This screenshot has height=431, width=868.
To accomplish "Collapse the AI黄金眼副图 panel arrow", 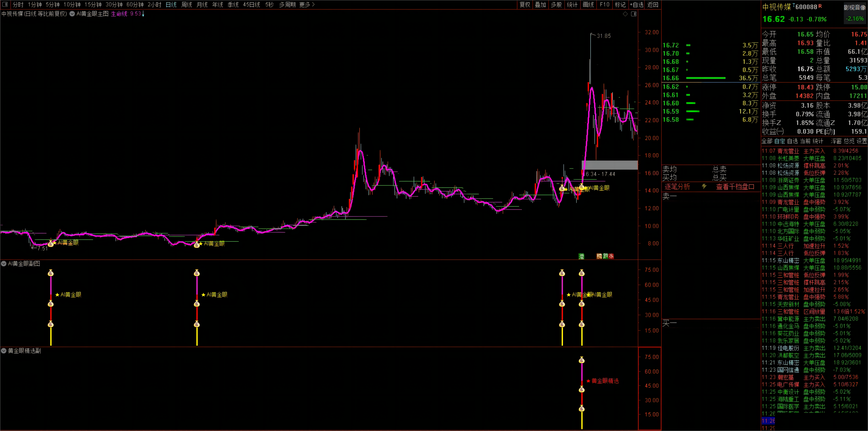I will coord(4,264).
